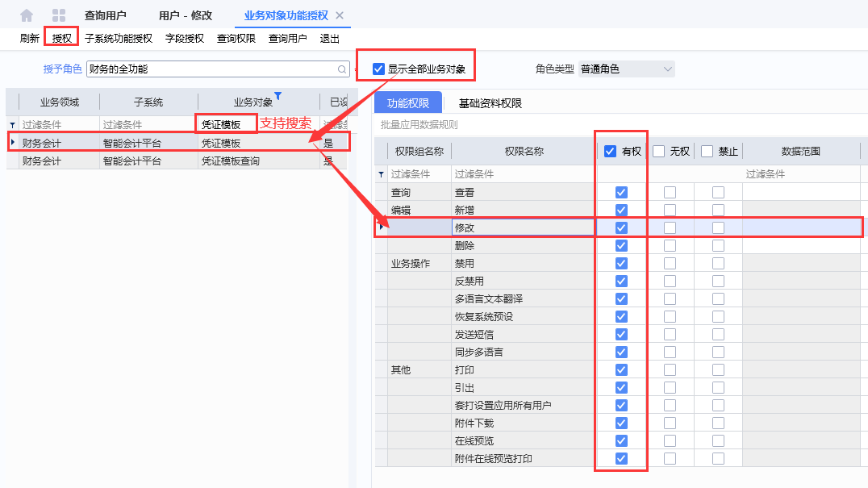Open the 用户 - 修改 tab
The image size is (868, 488).
click(186, 14)
